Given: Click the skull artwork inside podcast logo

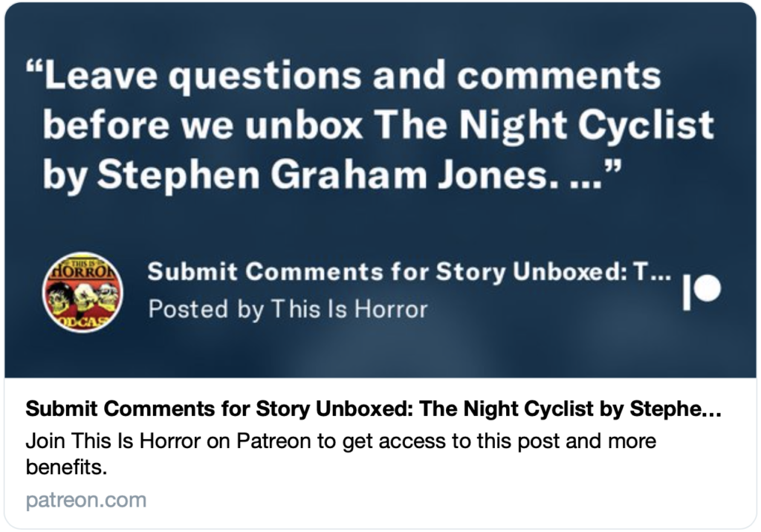Looking at the screenshot, I should point(83,296).
